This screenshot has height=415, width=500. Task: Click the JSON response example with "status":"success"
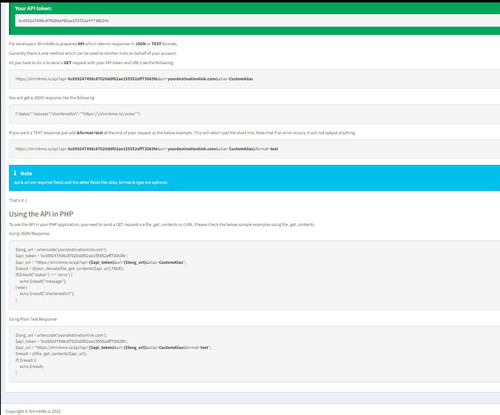point(78,114)
